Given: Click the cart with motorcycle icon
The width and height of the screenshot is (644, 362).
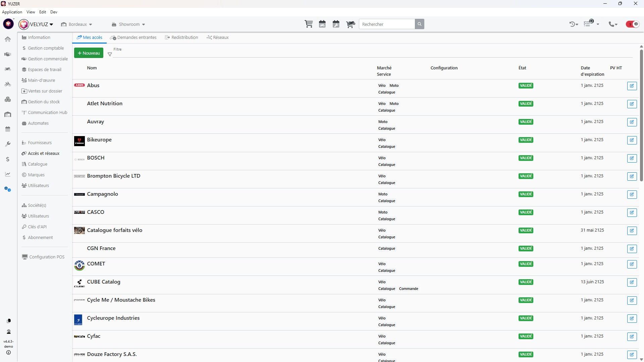Looking at the screenshot, I should pyautogui.click(x=350, y=24).
